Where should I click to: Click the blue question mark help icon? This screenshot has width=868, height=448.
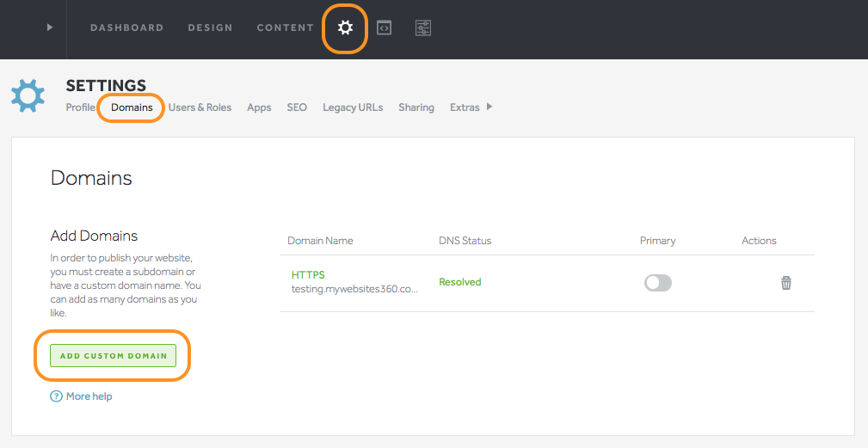tap(56, 396)
